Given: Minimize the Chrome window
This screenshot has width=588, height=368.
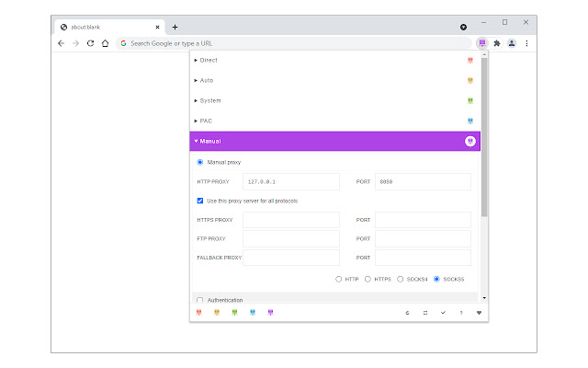Looking at the screenshot, I should coord(484,22).
